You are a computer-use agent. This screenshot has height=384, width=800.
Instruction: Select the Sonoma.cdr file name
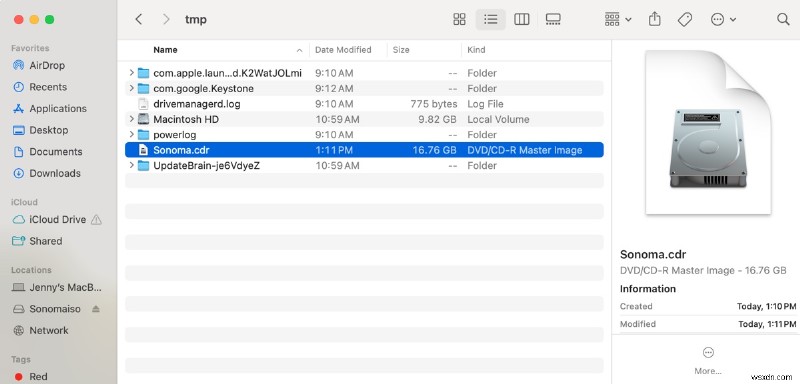(181, 150)
